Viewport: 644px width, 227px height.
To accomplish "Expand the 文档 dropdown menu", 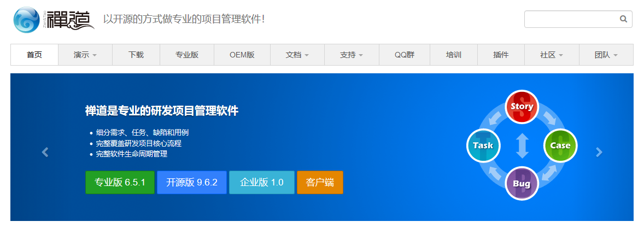I will [x=297, y=55].
